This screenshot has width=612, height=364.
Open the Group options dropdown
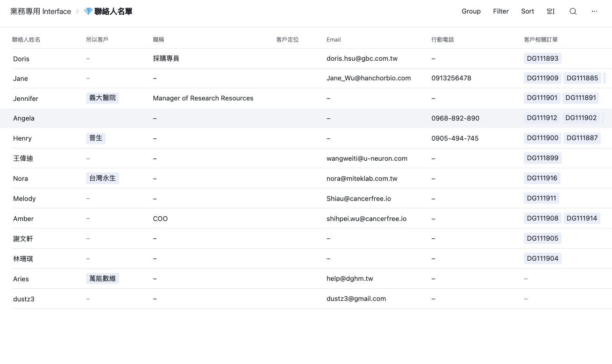tap(471, 11)
